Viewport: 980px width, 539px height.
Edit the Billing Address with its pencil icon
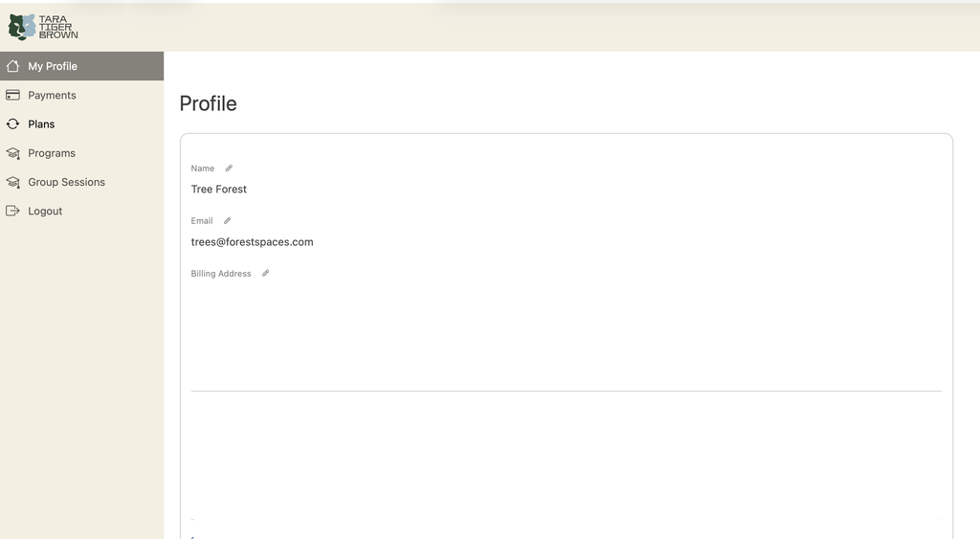point(266,273)
